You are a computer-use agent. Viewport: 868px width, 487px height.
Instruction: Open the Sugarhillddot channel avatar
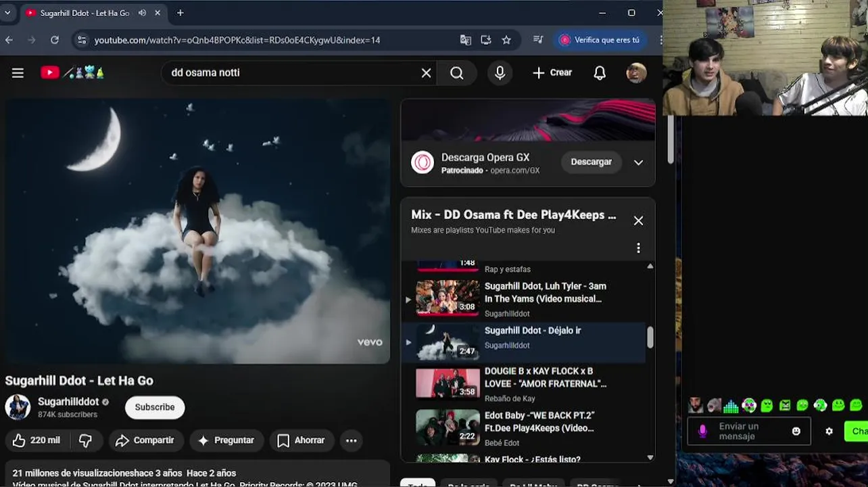[x=18, y=407]
